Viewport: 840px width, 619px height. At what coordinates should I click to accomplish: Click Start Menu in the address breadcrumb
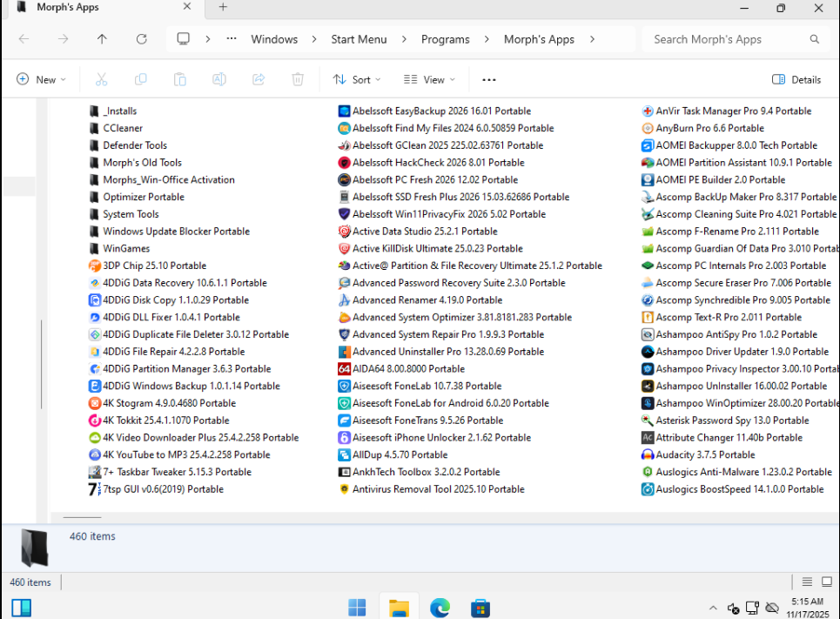(359, 39)
